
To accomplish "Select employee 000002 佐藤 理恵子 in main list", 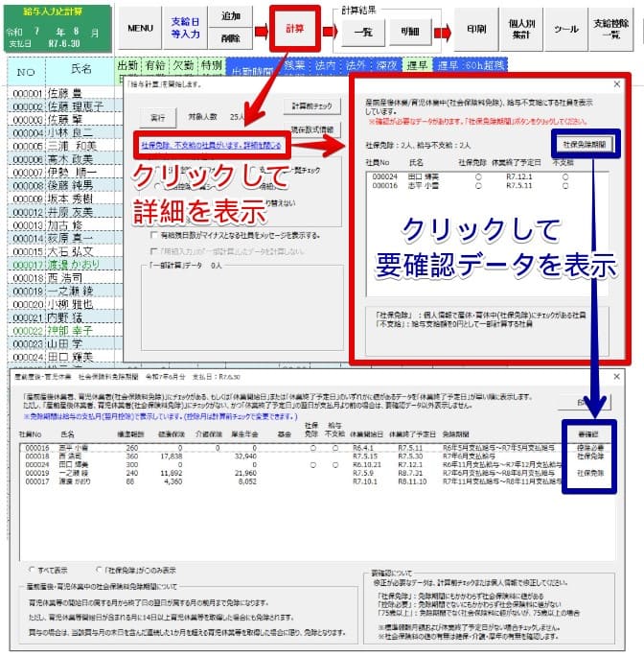I will coord(62,105).
